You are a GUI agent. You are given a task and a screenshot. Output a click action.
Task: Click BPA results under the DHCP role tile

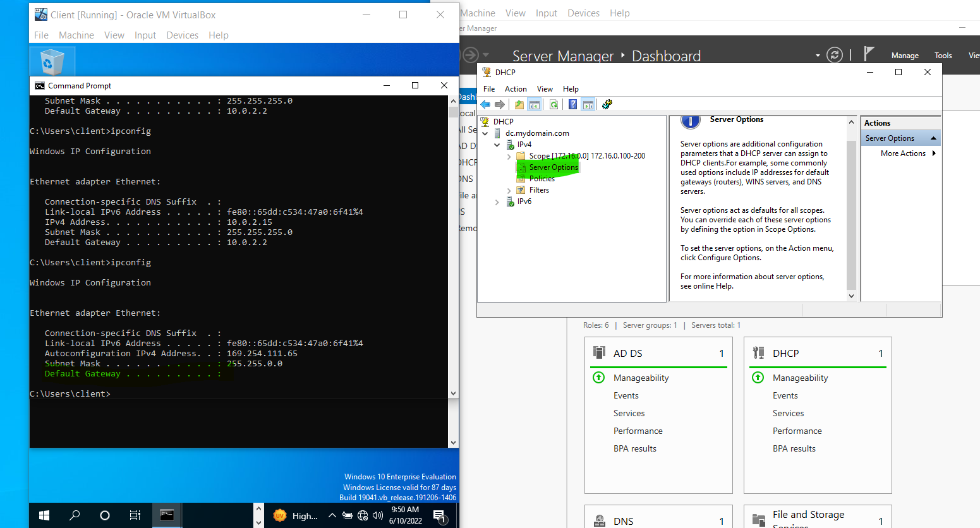[x=794, y=448]
